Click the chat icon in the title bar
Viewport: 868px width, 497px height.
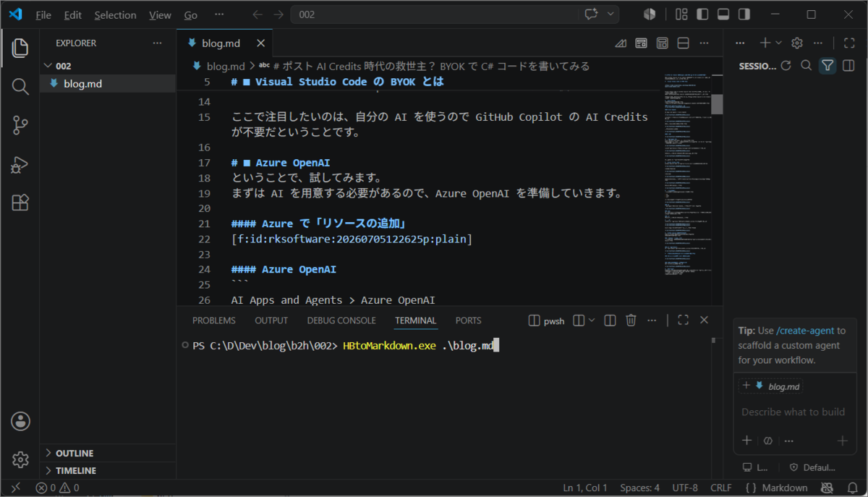click(x=592, y=14)
